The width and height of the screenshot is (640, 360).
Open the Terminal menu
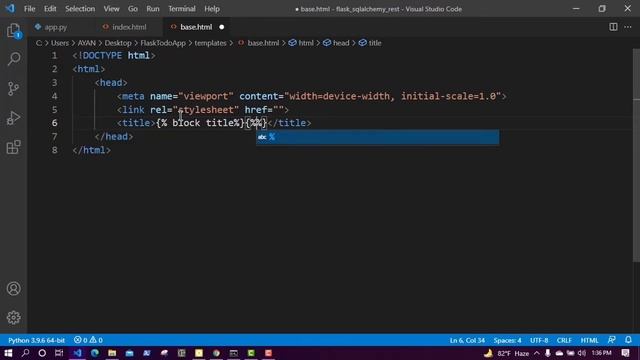(x=182, y=9)
